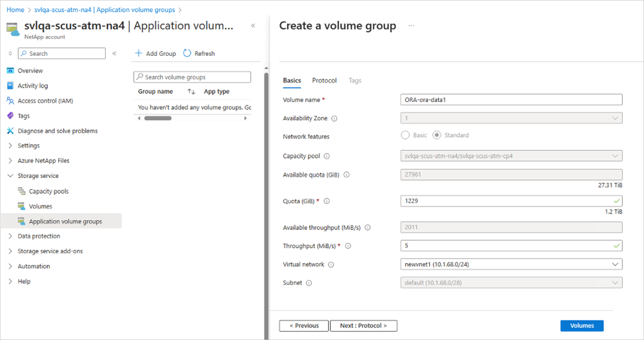
Task: Switch to the Tags tab
Action: [x=355, y=81]
